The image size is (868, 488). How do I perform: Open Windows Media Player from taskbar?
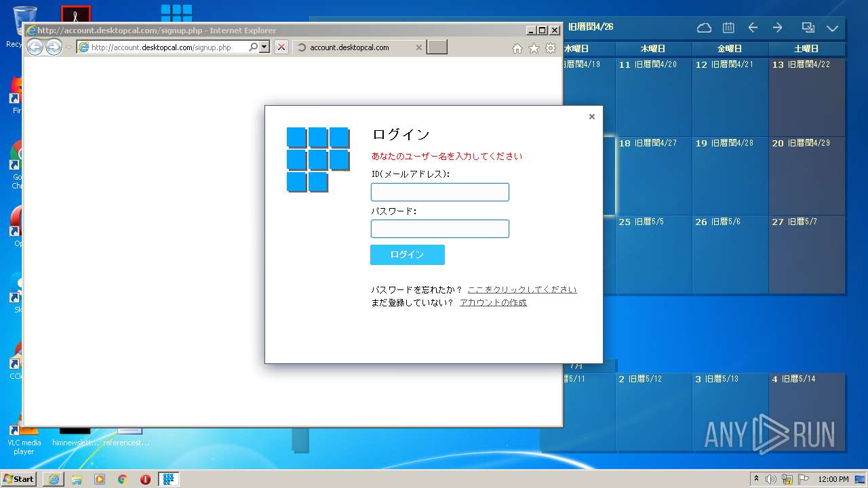point(100,479)
